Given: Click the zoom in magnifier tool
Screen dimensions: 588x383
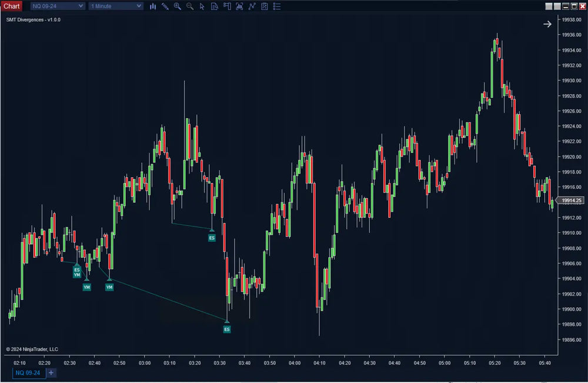Looking at the screenshot, I should (178, 6).
